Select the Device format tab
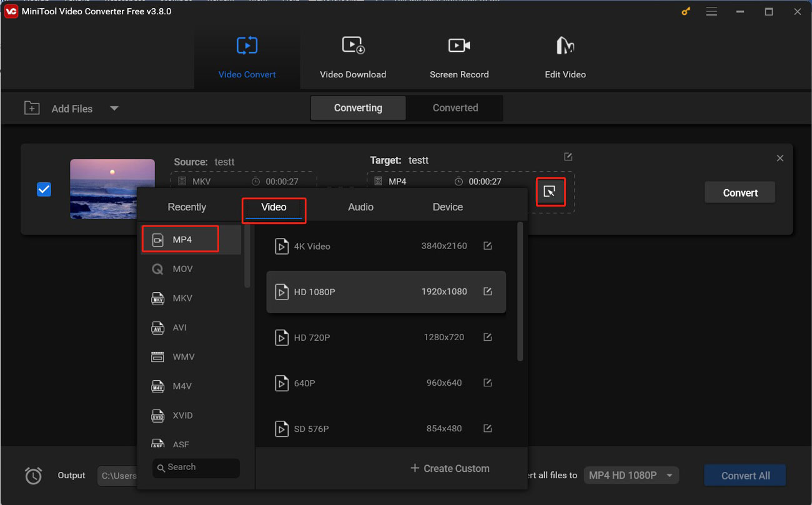 pos(448,207)
